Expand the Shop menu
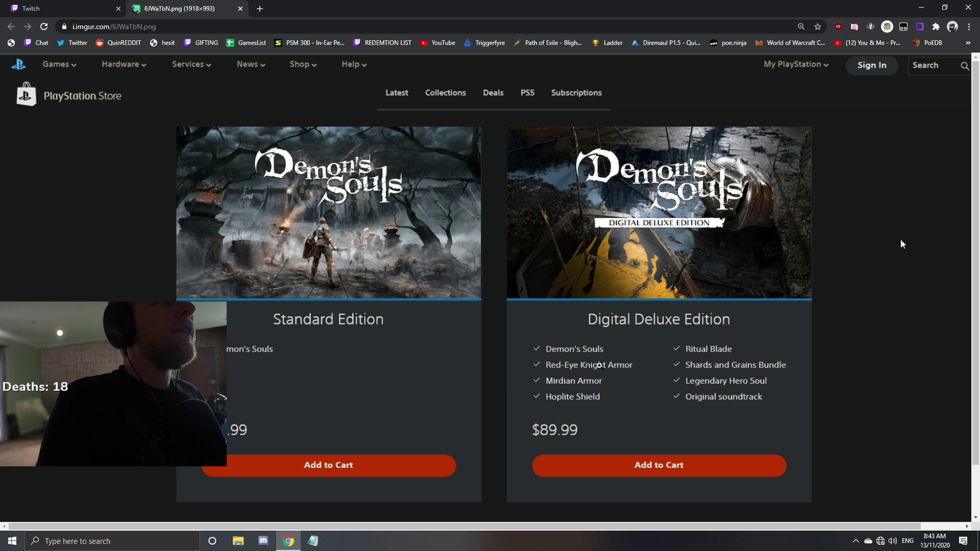Viewport: 980px width, 551px height. tap(303, 64)
